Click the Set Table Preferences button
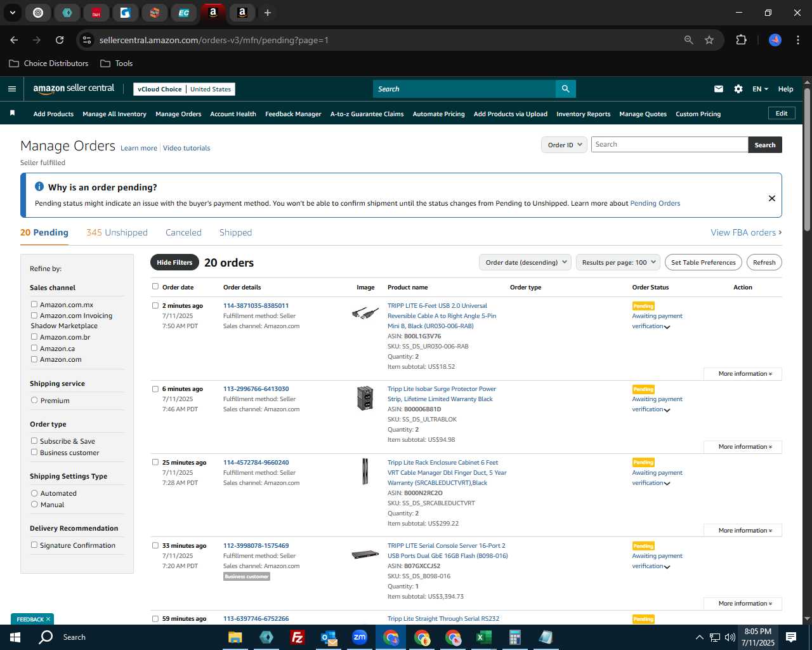 tap(704, 262)
